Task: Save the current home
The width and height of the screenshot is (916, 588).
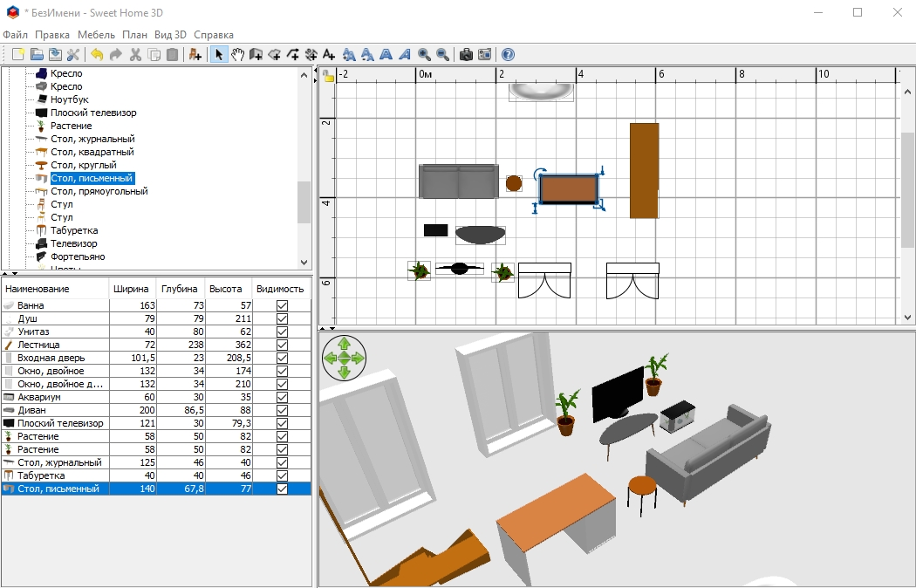Action: point(55,54)
